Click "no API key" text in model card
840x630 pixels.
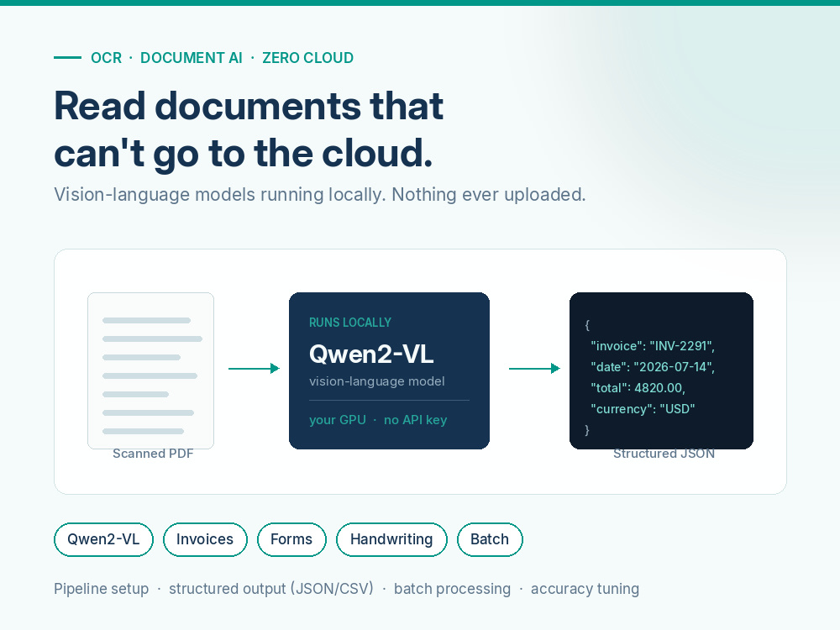coord(415,420)
